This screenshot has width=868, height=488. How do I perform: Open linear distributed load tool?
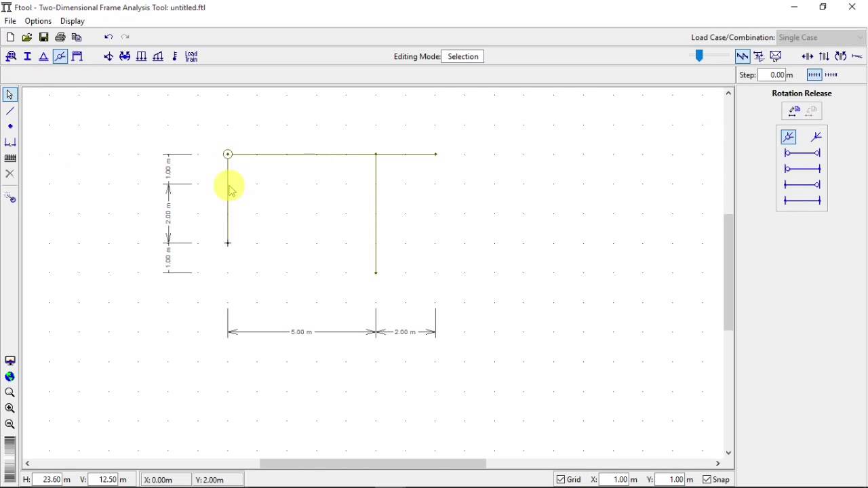click(x=158, y=56)
